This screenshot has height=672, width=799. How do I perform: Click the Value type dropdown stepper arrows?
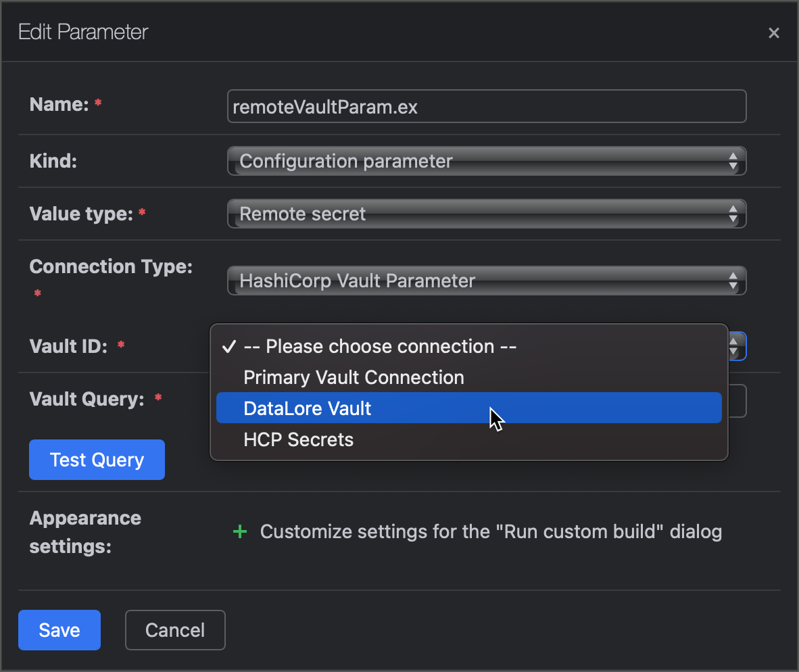pos(733,214)
